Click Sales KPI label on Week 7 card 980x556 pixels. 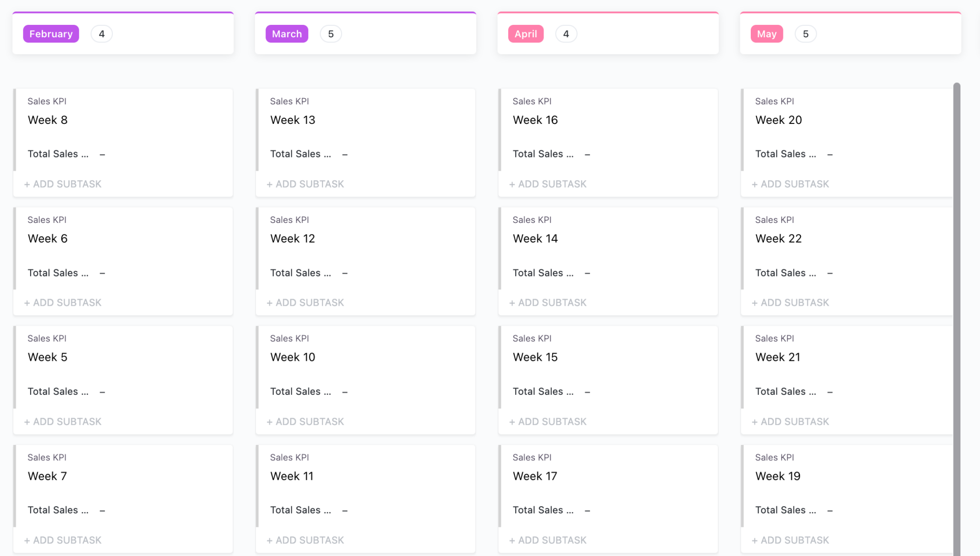(47, 457)
